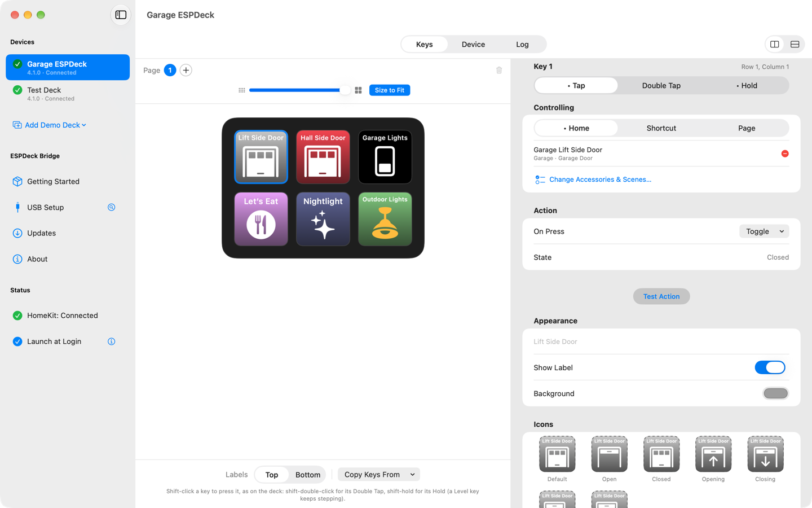The height and width of the screenshot is (508, 812).
Task: Open Change Accessories & Scenes link
Action: point(593,179)
